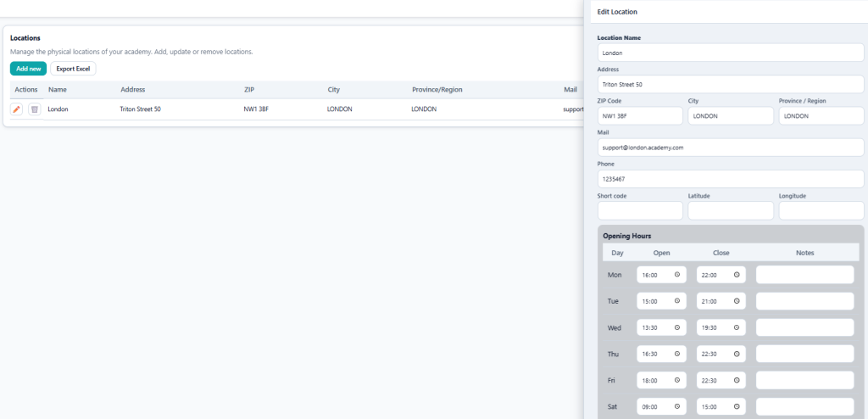Click the Notes field for Sat
Screen dimensions: 868x419
click(x=805, y=406)
